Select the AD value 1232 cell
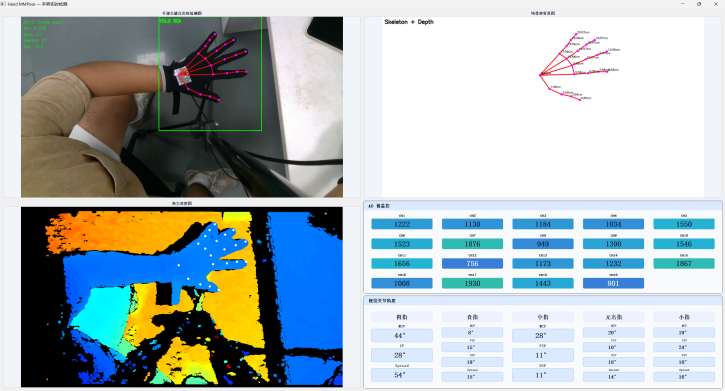Screen dimensions: 725x391 (613, 263)
